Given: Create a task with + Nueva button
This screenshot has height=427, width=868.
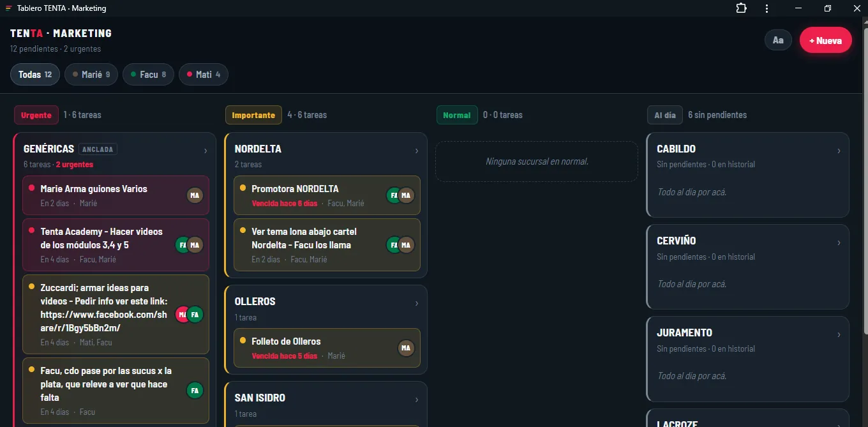Looking at the screenshot, I should (x=826, y=40).
